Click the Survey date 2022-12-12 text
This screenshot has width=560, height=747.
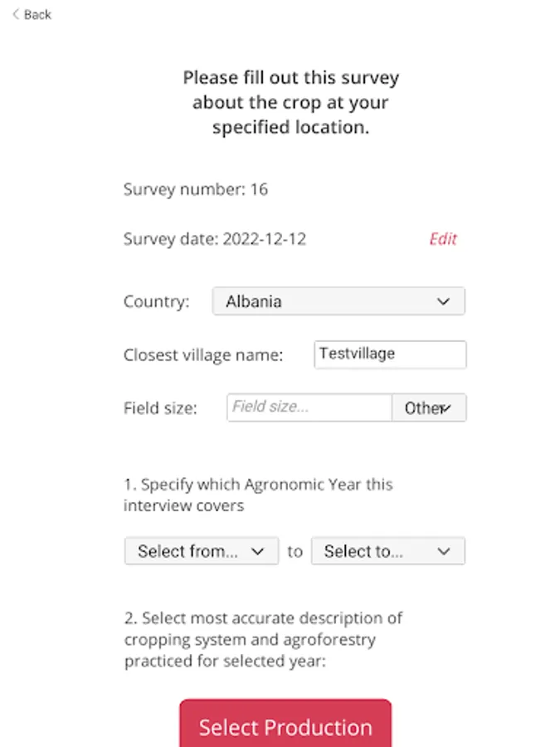(215, 239)
